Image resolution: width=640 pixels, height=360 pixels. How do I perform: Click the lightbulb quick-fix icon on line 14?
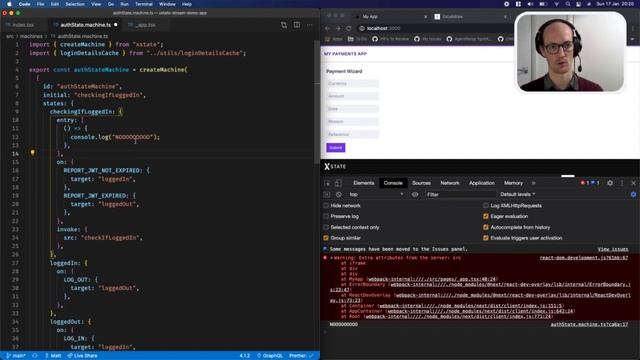33,153
